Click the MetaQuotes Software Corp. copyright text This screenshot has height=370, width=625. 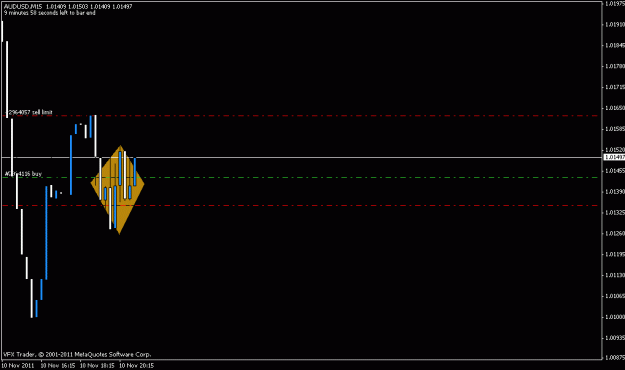(x=77, y=354)
